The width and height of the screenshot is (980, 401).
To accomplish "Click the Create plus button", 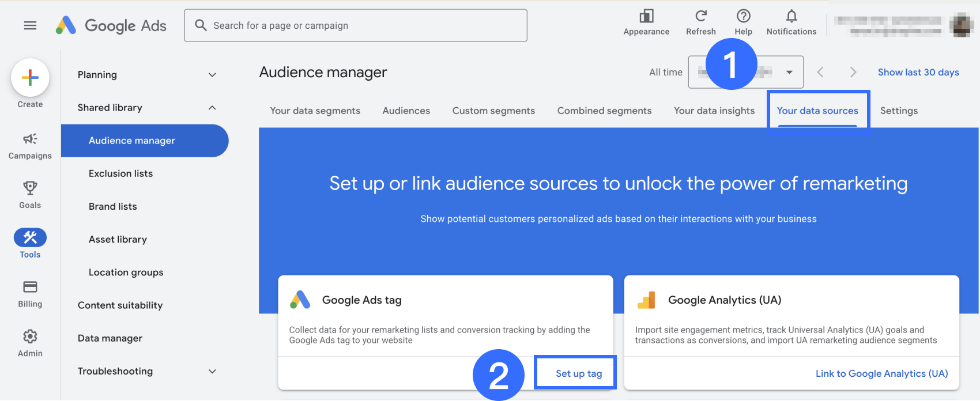I will [x=30, y=78].
